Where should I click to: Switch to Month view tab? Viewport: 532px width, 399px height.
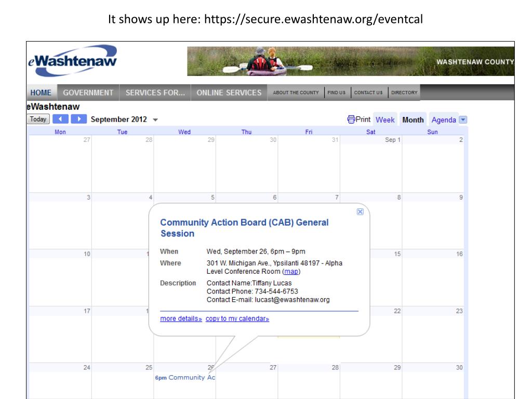click(413, 120)
